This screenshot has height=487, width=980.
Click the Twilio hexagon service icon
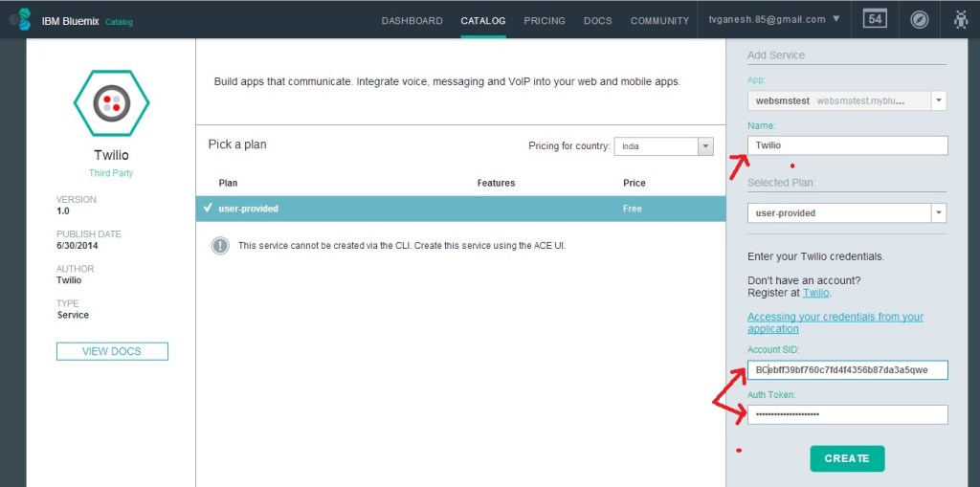pyautogui.click(x=111, y=103)
